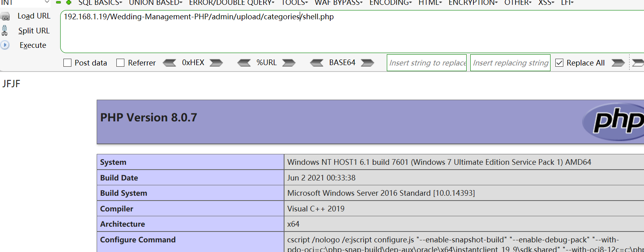
Task: Click the System row label
Action: [113, 162]
